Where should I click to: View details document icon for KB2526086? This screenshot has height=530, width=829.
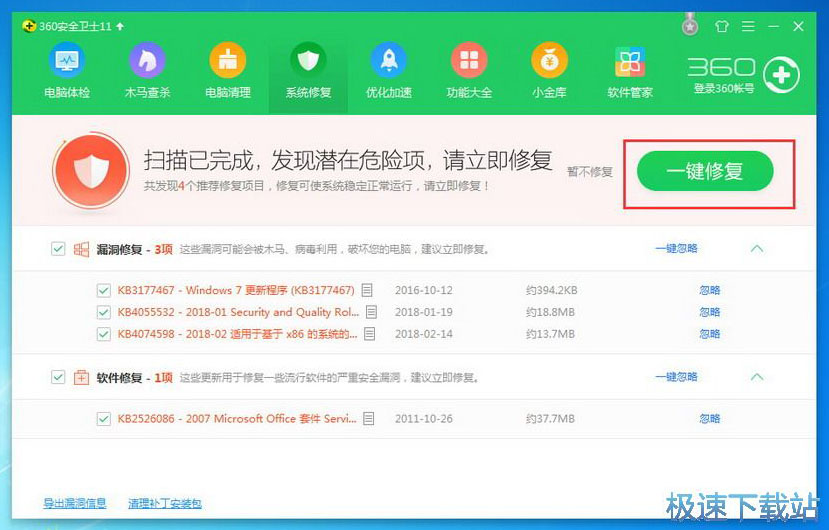pyautogui.click(x=369, y=418)
